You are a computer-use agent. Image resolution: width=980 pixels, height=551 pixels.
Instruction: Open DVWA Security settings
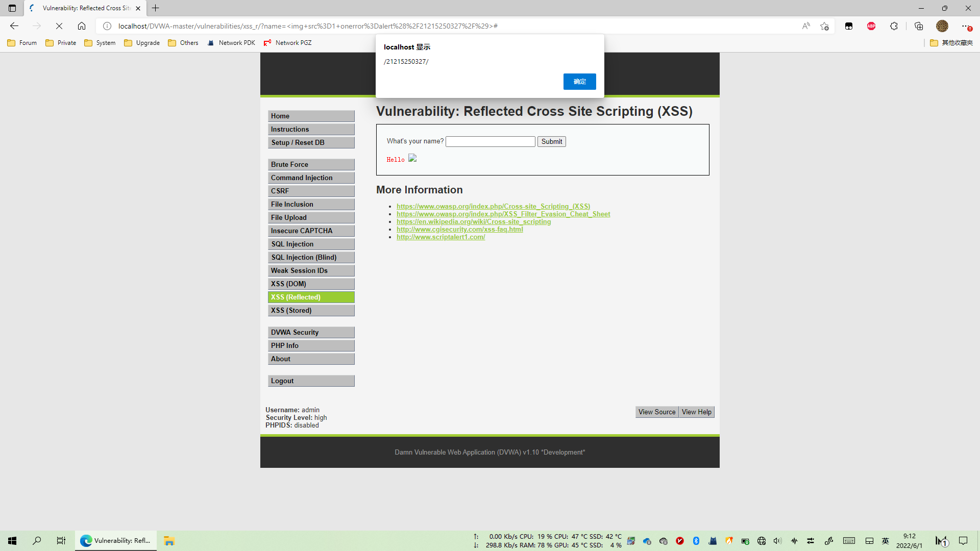(x=311, y=333)
